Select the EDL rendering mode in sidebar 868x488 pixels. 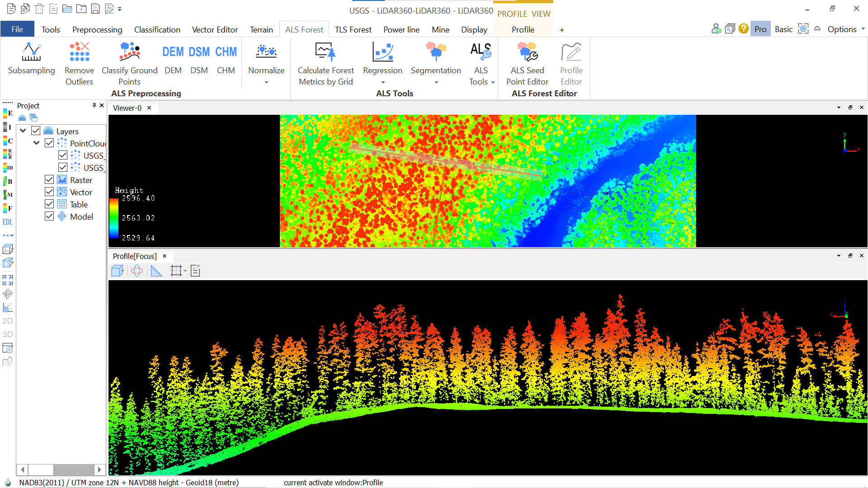(8, 222)
